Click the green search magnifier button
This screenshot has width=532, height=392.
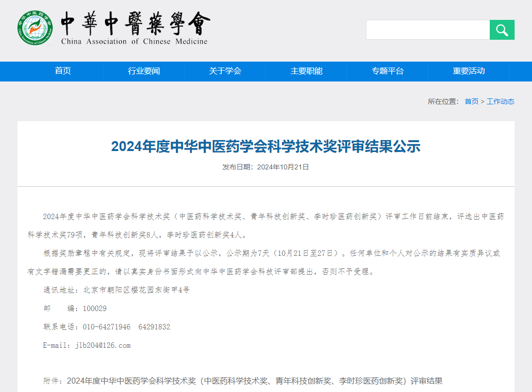[502, 30]
